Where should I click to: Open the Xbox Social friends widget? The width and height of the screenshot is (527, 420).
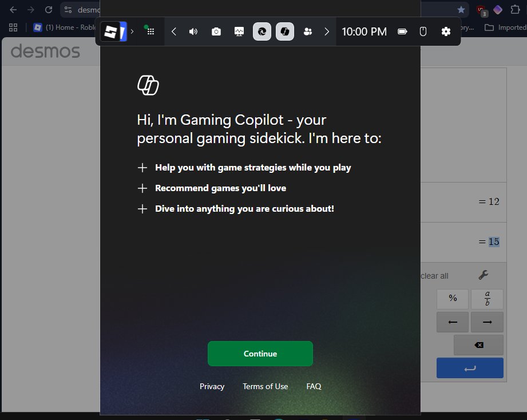tap(307, 31)
